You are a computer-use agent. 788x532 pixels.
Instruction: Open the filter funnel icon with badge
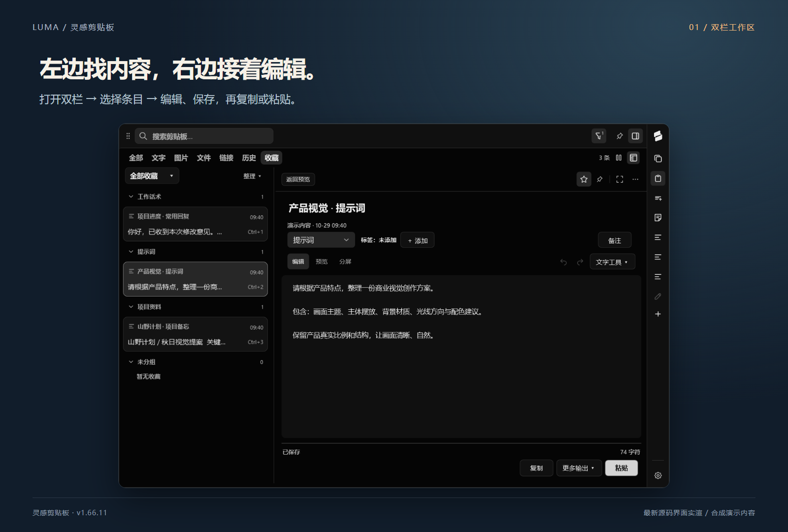(599, 136)
